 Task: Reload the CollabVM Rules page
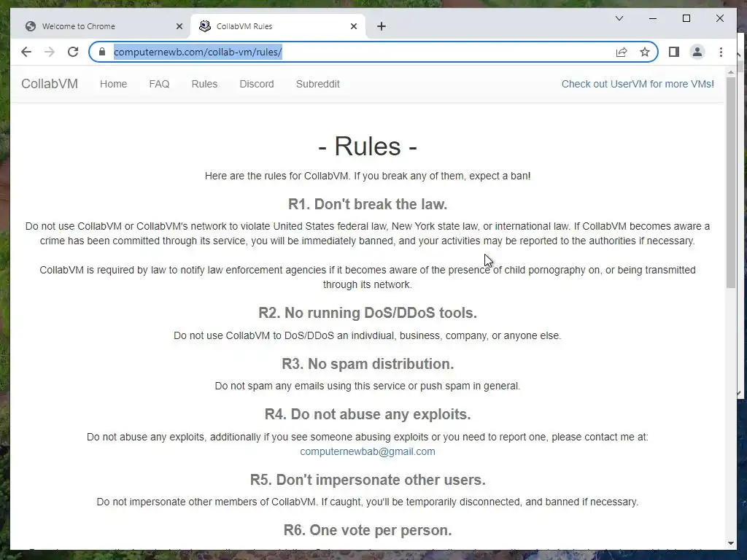click(x=73, y=52)
